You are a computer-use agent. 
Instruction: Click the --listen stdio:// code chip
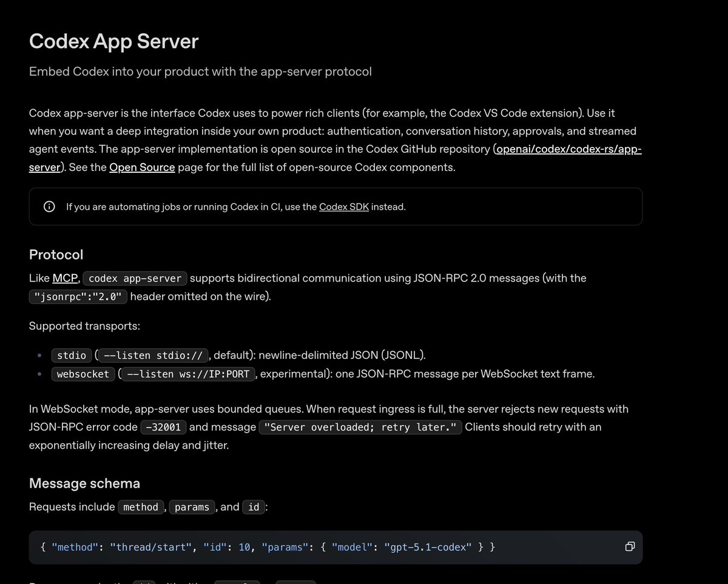[x=153, y=356]
